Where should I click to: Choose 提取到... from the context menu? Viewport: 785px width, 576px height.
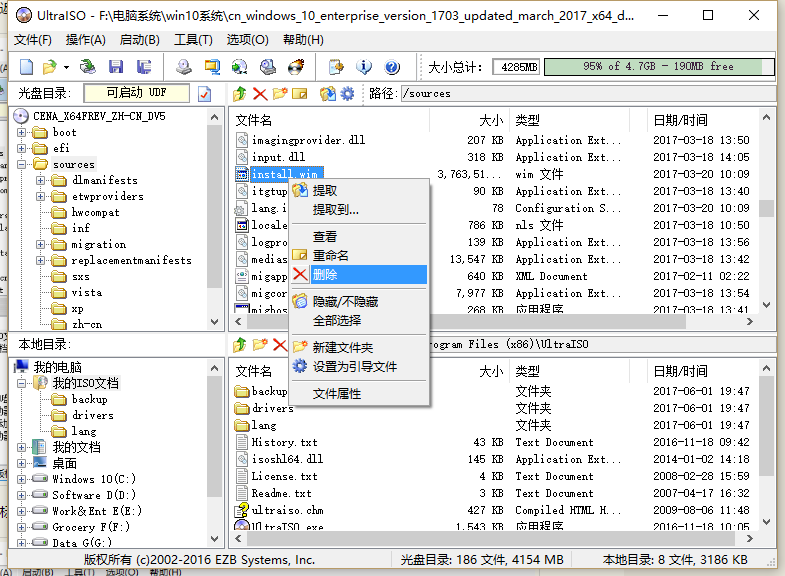pyautogui.click(x=359, y=210)
